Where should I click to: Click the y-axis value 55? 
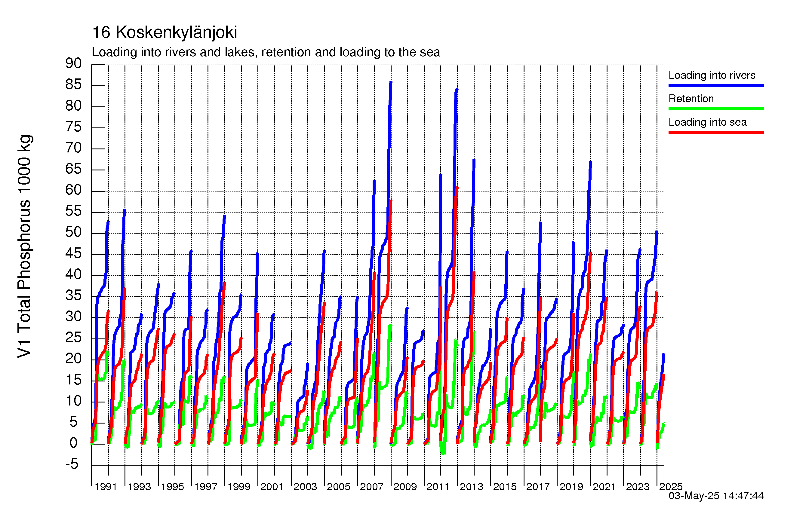(x=73, y=211)
